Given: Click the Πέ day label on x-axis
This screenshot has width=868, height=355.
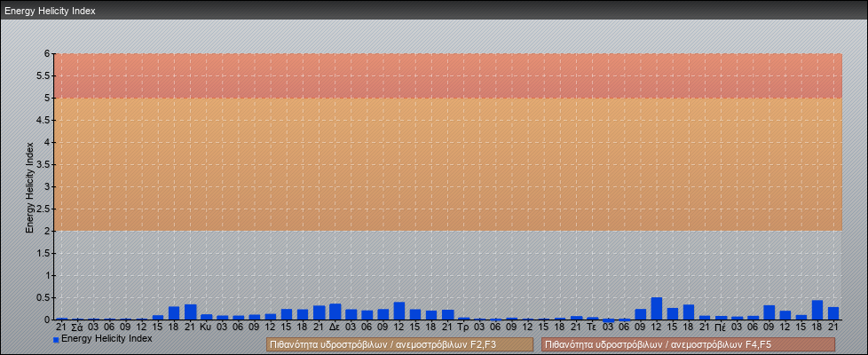Looking at the screenshot, I should tap(720, 327).
